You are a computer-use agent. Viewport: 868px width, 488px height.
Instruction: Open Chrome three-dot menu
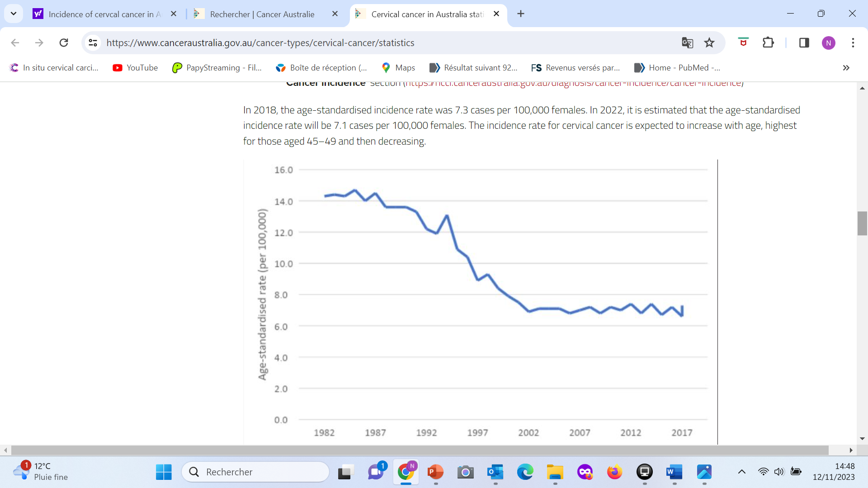click(x=853, y=43)
